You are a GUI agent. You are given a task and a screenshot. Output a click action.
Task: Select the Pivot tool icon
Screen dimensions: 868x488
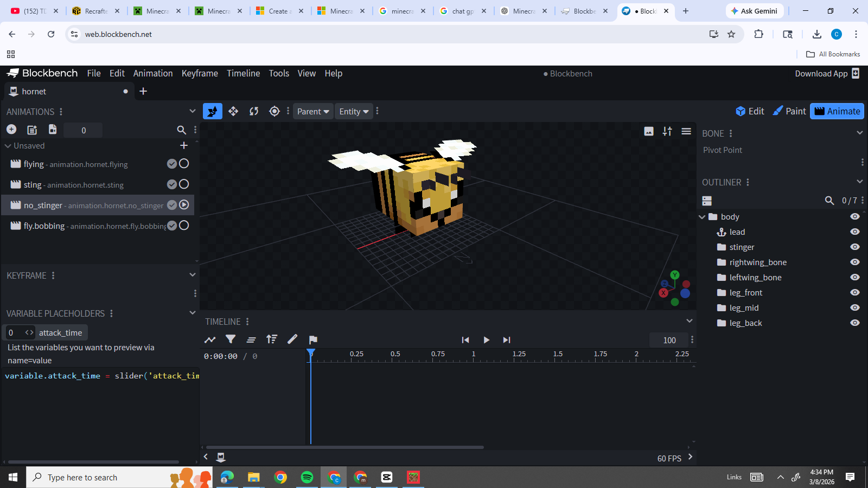click(275, 111)
